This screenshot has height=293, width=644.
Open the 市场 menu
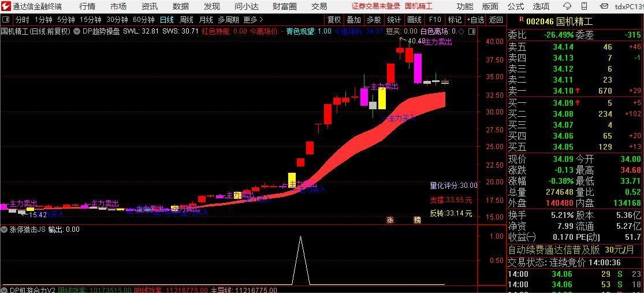(118, 6)
